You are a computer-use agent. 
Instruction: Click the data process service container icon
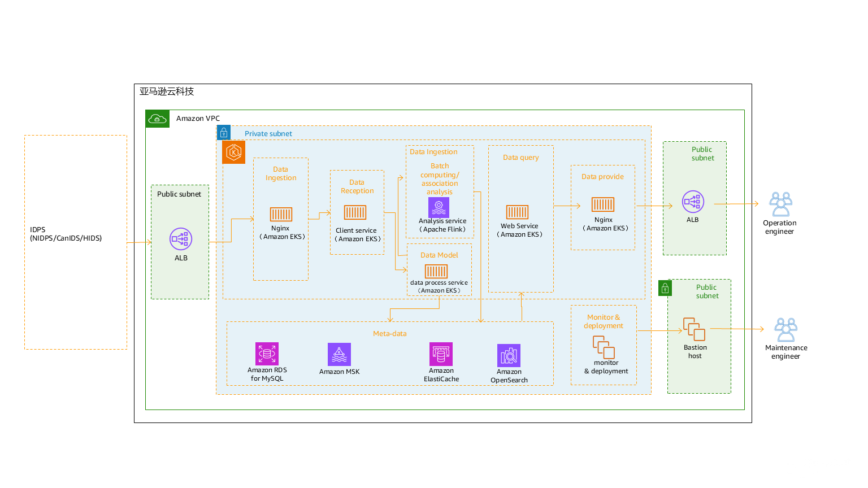436,271
